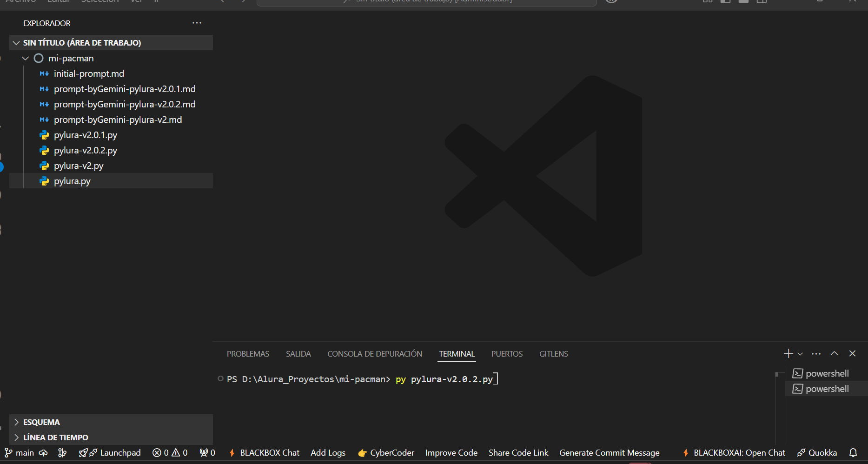Image resolution: width=868 pixels, height=464 pixels.
Task: Expand the ESQUEMA section
Action: [111, 422]
